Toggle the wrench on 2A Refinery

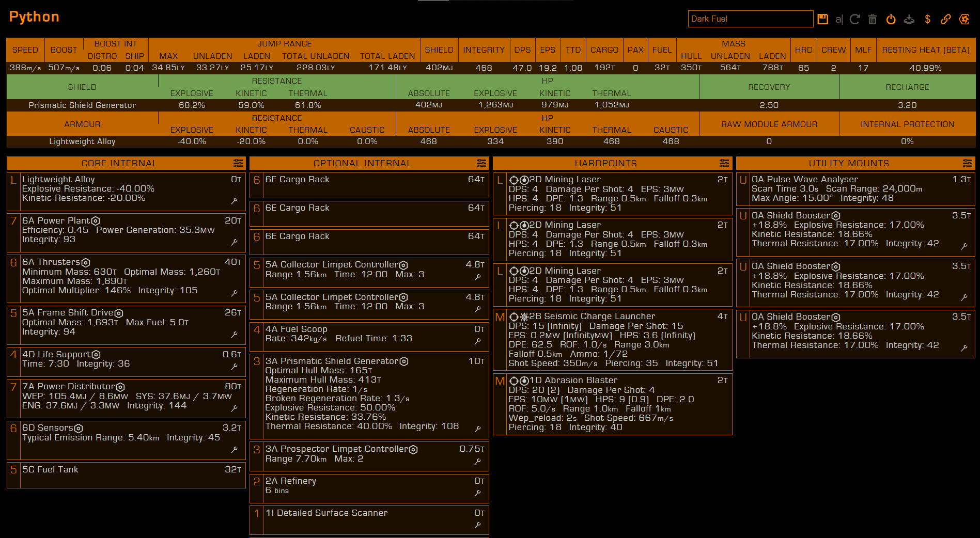478,493
